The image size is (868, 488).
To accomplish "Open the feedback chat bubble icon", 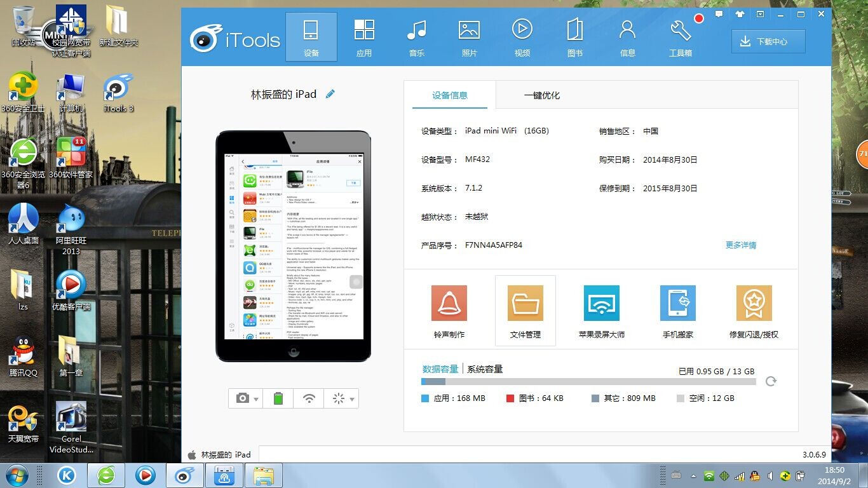I will [719, 13].
